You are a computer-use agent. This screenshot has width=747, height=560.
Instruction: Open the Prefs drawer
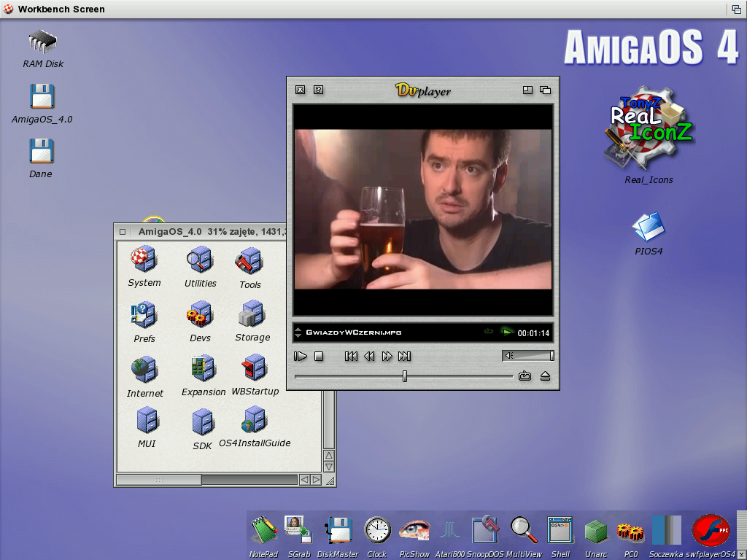coord(144,315)
